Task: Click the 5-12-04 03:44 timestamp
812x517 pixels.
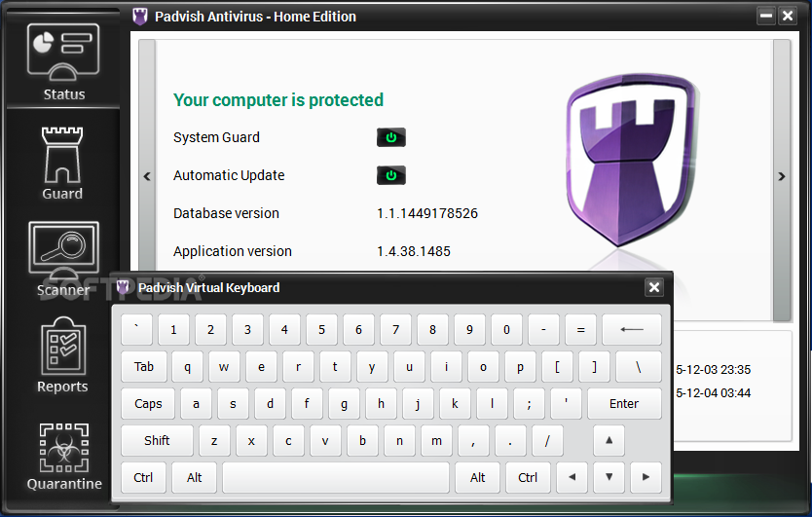Action: 713,393
